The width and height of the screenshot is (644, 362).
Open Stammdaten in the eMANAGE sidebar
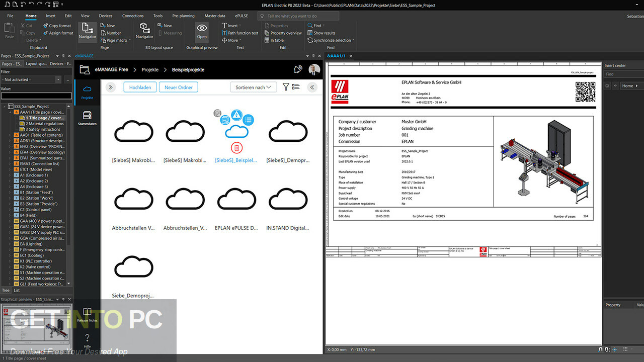[x=87, y=118]
